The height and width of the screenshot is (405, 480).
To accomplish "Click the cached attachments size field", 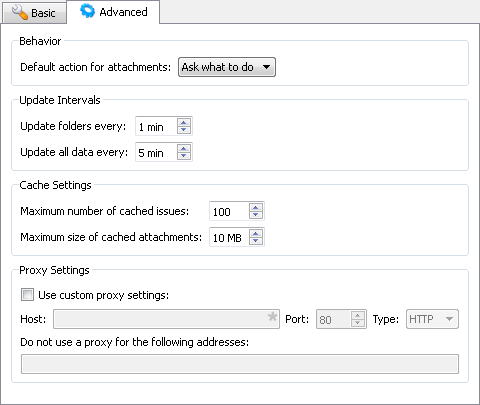I will 229,237.
